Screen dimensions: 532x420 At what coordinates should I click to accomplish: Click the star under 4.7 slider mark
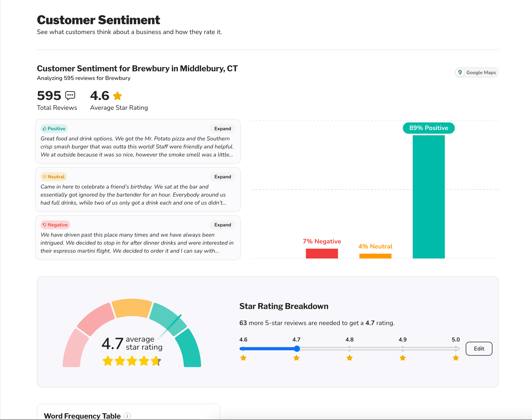(x=296, y=358)
